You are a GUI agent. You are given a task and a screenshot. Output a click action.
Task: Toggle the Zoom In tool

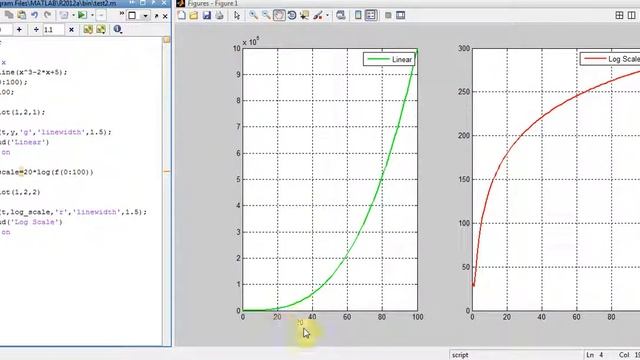point(253,16)
